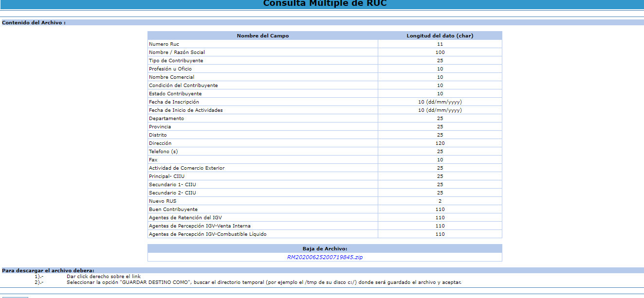Click 'Agentes de Retención del IGV' cell
Screen dimensions: 644x298
(263, 218)
